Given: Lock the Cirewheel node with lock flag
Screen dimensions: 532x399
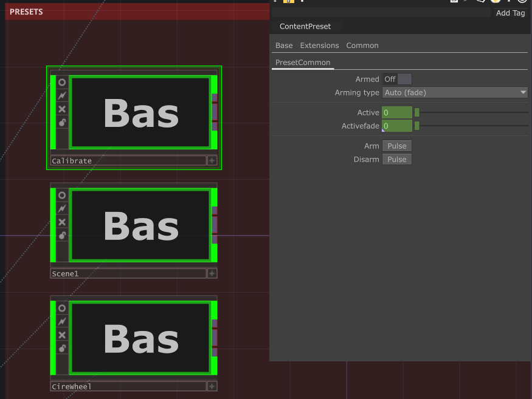Looking at the screenshot, I should (x=62, y=348).
